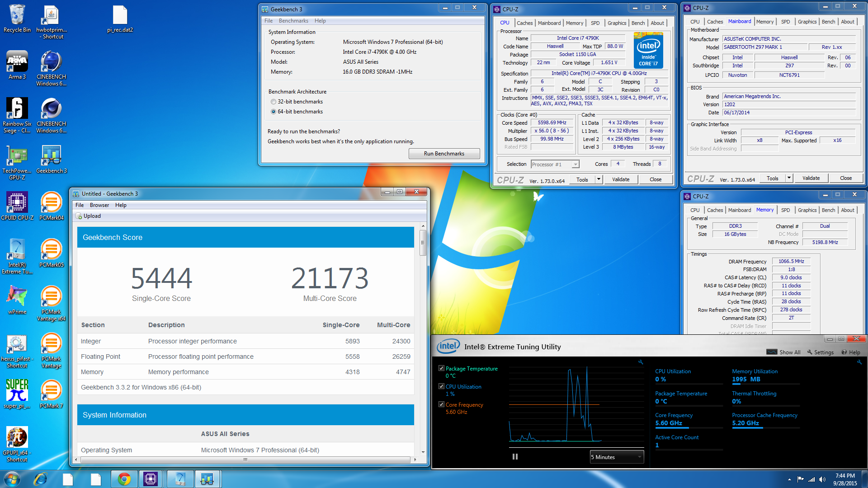The height and width of the screenshot is (488, 868).
Task: Show hidden system tray icons arrow
Action: (789, 479)
